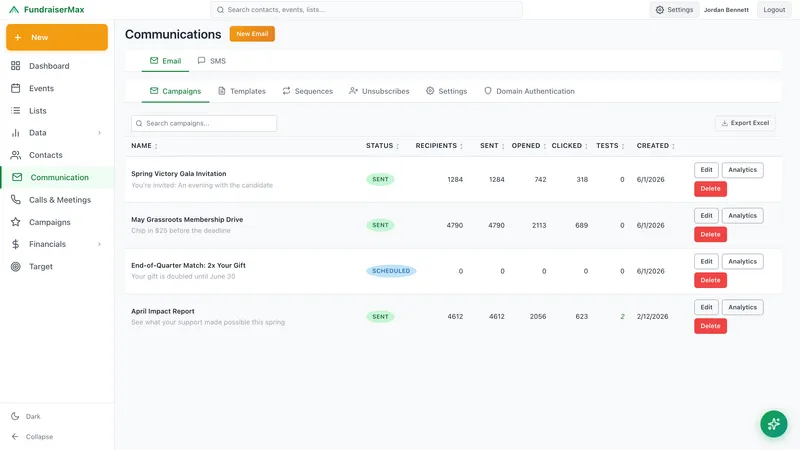Expand the Data submenu chevron

coord(99,133)
